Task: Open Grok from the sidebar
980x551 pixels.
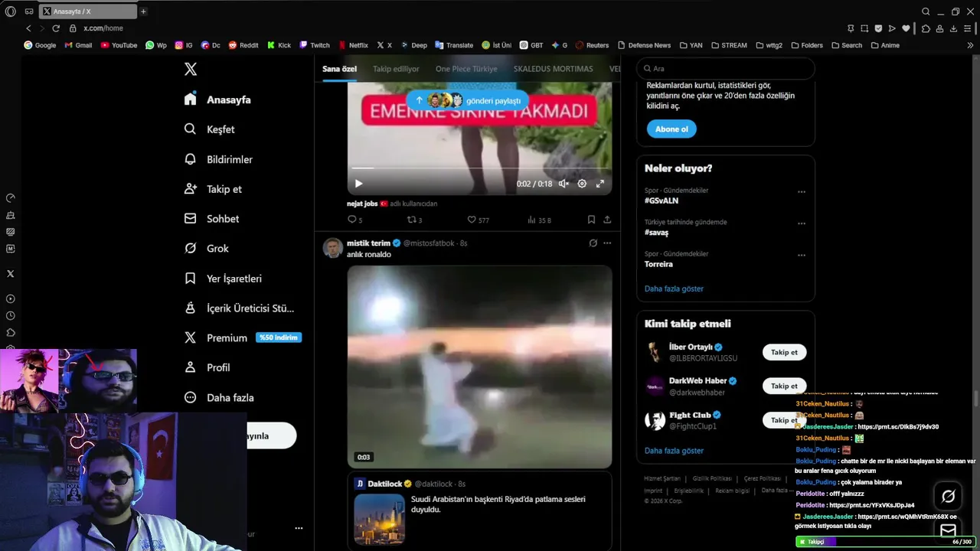Action: (x=207, y=248)
